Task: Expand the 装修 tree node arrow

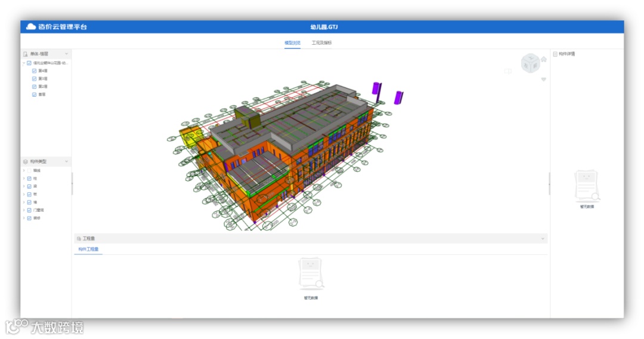Action: click(x=24, y=218)
